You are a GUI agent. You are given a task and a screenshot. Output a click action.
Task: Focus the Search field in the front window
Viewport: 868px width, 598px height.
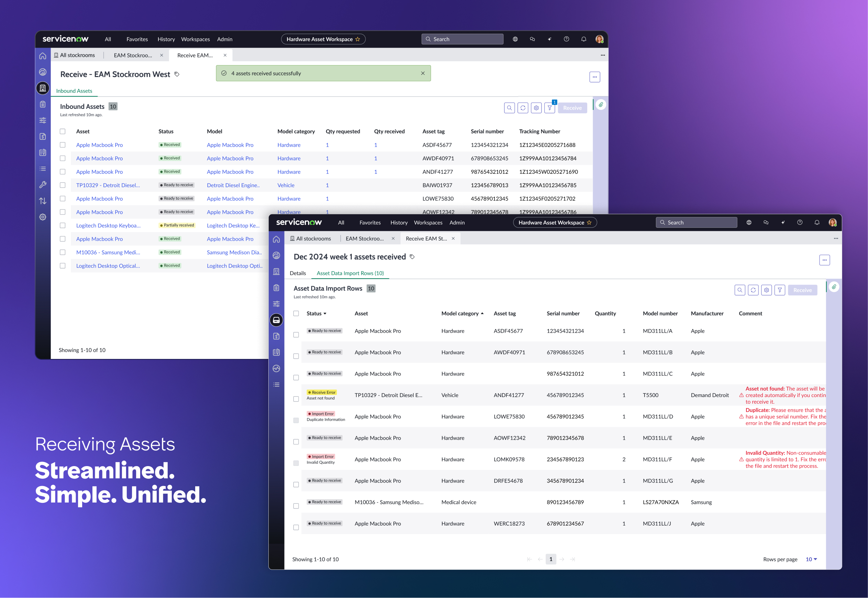click(x=696, y=223)
